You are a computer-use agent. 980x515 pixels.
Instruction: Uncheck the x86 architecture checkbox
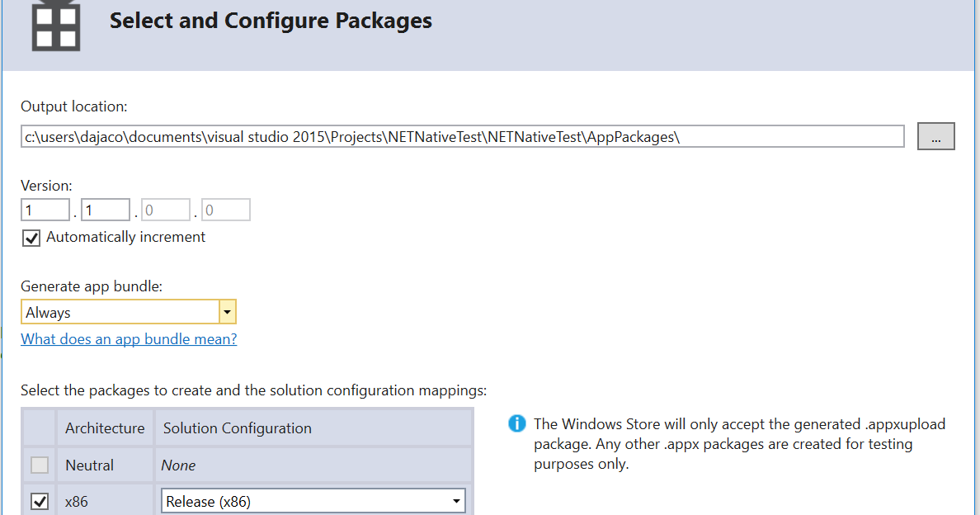pos(40,501)
